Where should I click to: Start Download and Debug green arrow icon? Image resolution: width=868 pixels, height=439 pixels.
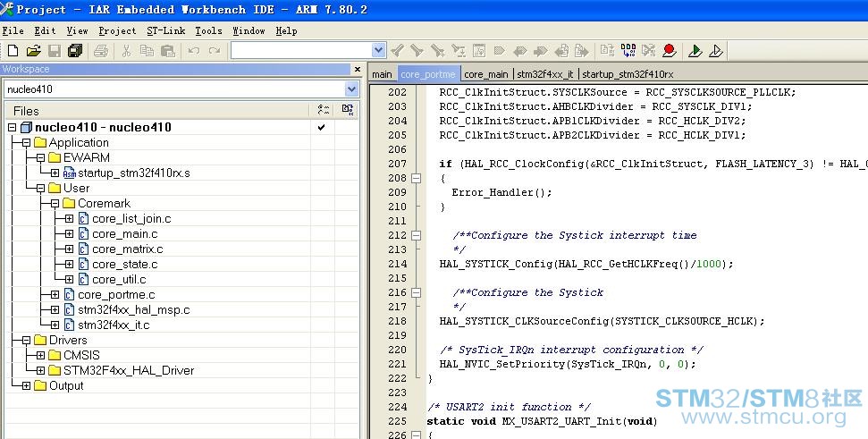(695, 51)
